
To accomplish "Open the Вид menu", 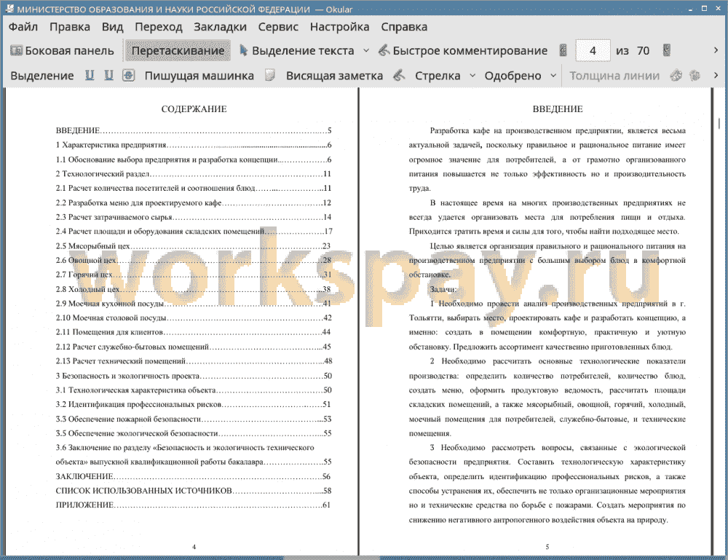I will click(x=112, y=27).
